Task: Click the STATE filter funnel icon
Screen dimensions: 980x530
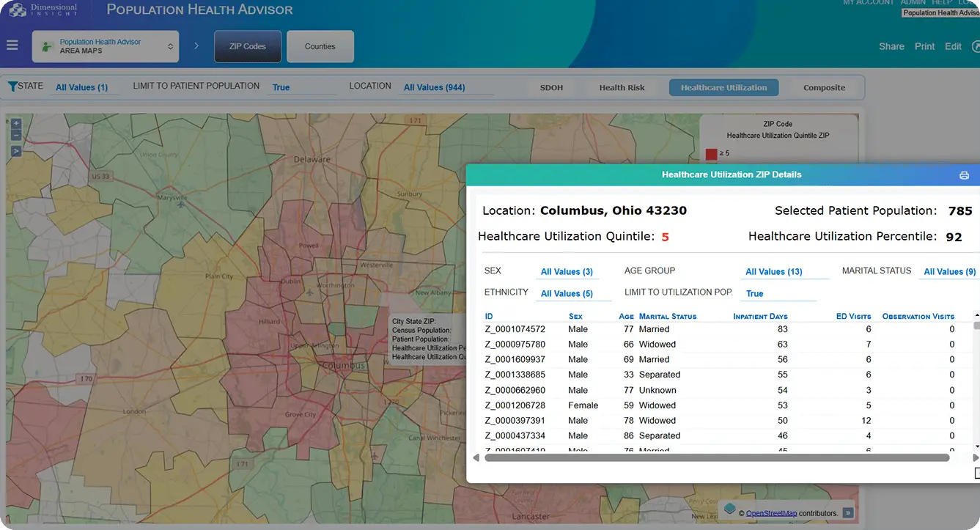Action: (x=12, y=87)
